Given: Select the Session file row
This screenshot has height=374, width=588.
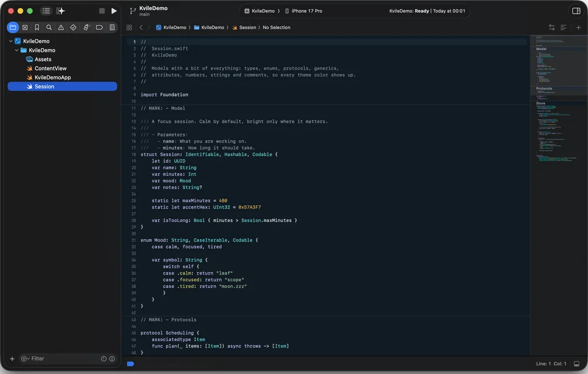Looking at the screenshot, I should 62,86.
